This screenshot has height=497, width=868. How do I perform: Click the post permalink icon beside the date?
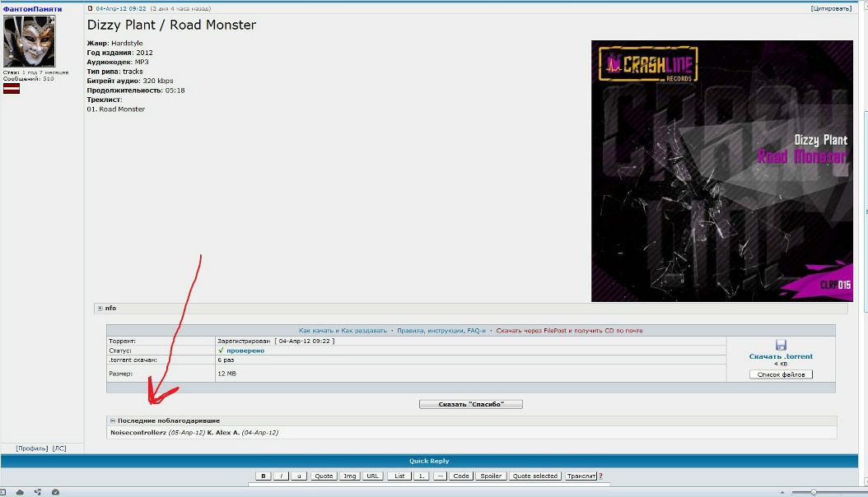[91, 8]
